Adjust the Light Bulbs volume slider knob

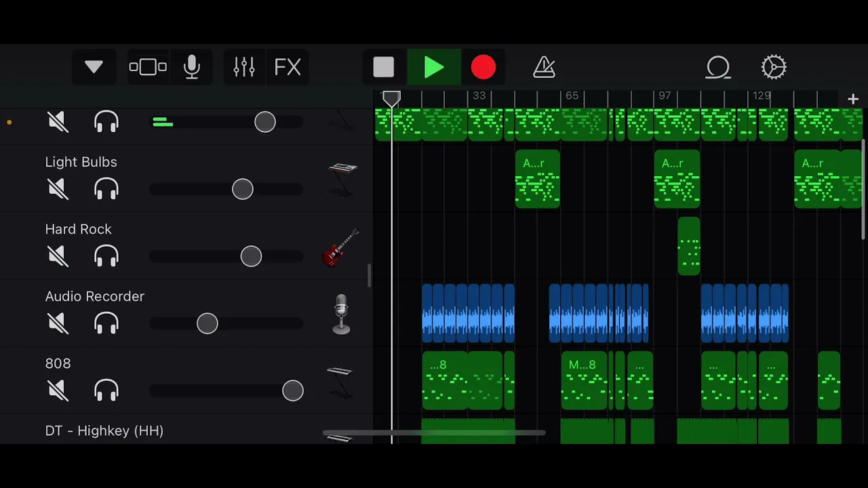tap(243, 189)
